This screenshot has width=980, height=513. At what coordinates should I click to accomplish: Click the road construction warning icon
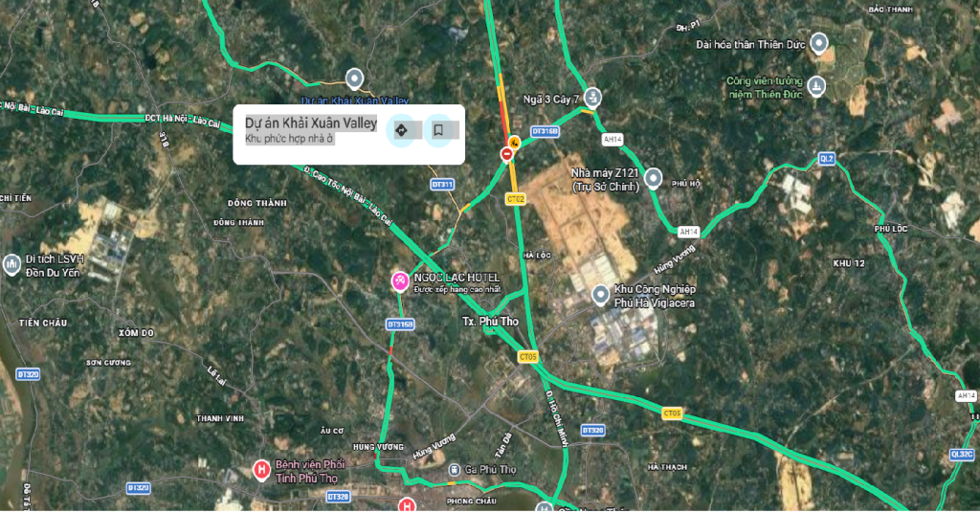tap(514, 142)
